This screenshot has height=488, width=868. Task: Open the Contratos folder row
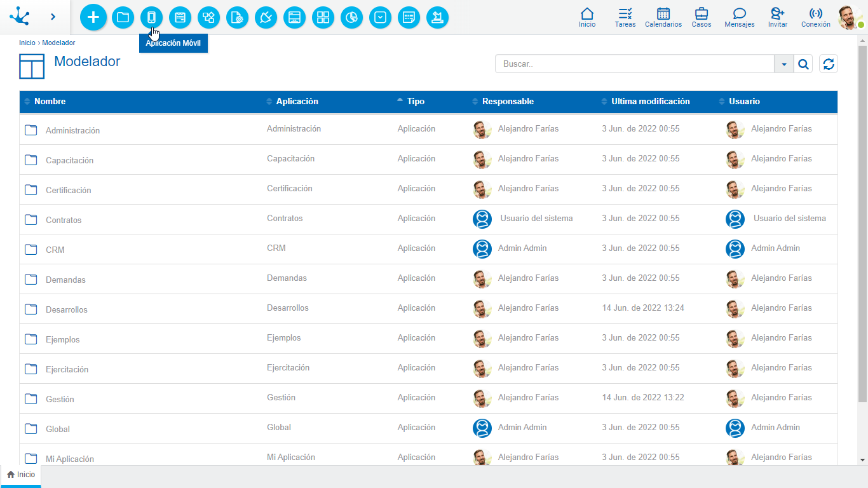click(428, 219)
